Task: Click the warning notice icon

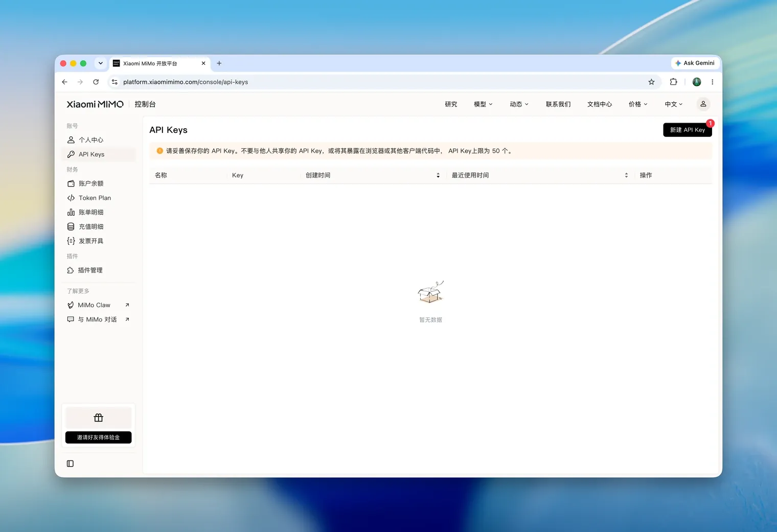Action: tap(160, 151)
